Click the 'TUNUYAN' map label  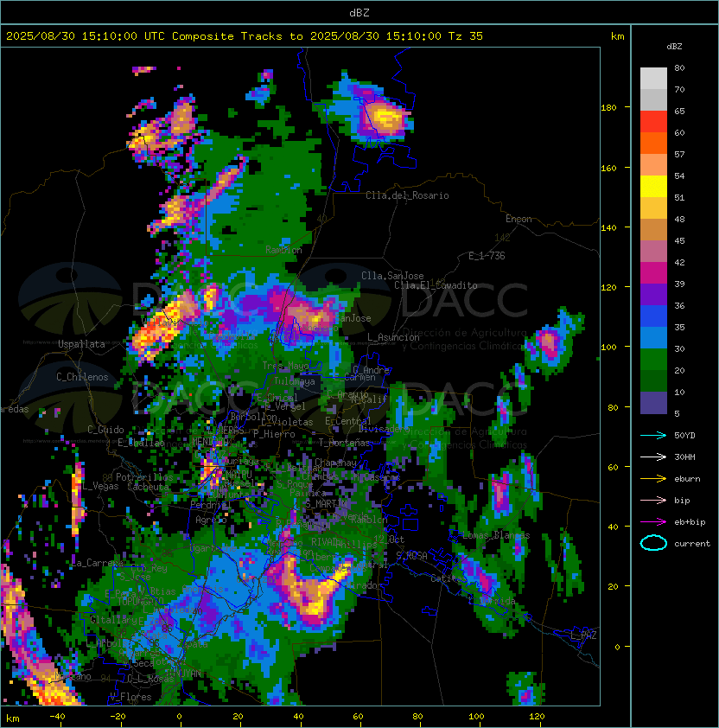[x=183, y=674]
